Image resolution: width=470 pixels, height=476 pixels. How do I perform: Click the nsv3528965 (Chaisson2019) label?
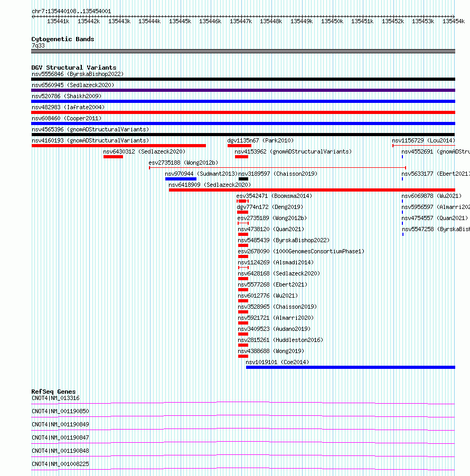click(x=277, y=307)
